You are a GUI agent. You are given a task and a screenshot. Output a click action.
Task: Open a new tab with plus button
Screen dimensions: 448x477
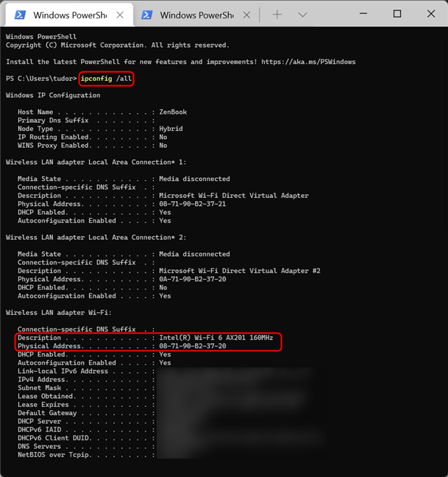(277, 14)
